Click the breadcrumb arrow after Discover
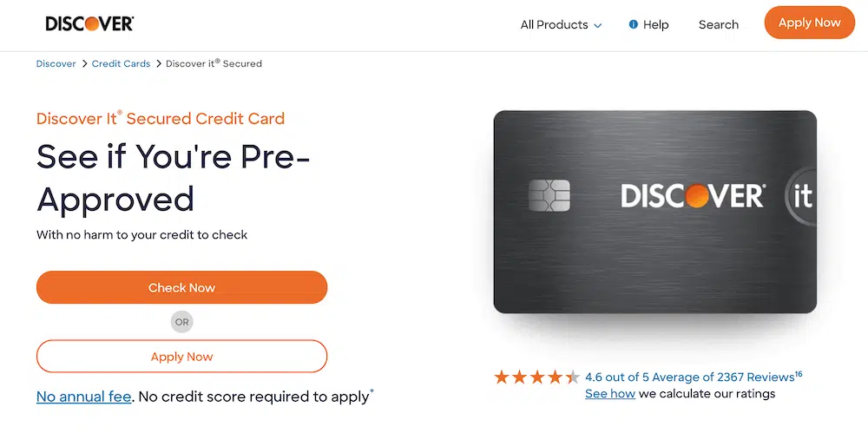Screen dimensions: 868x433 (84, 64)
